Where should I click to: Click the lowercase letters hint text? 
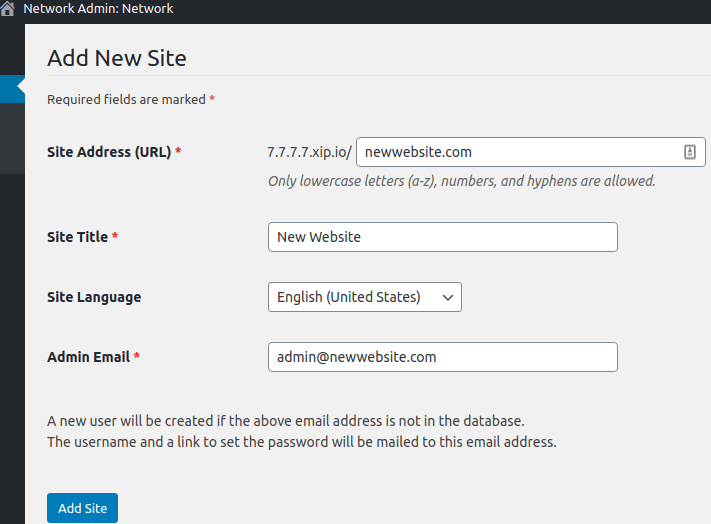(x=462, y=181)
